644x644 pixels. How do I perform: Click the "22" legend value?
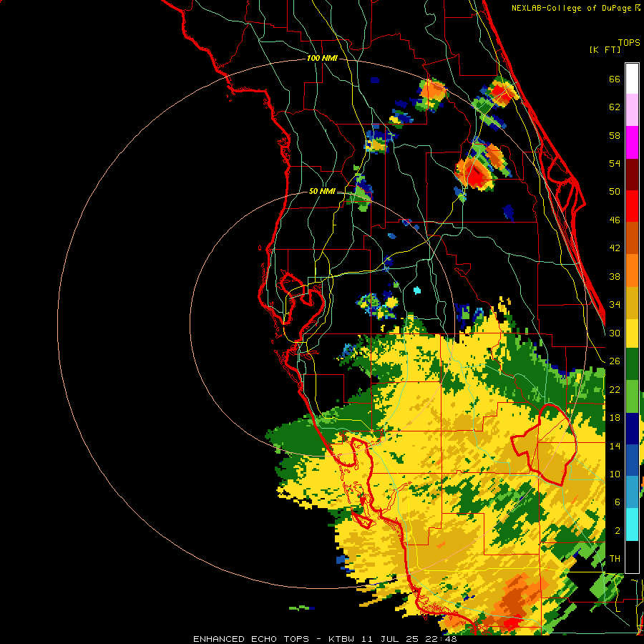click(x=615, y=389)
